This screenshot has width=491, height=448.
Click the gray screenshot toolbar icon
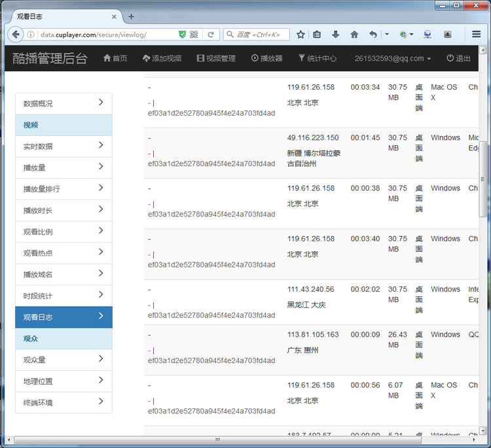click(448, 35)
